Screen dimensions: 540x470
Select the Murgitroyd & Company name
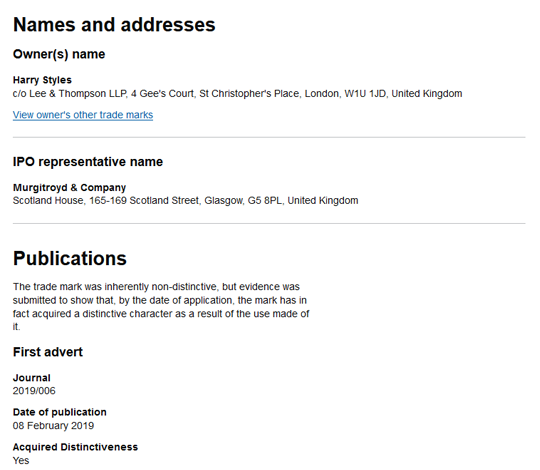[70, 187]
